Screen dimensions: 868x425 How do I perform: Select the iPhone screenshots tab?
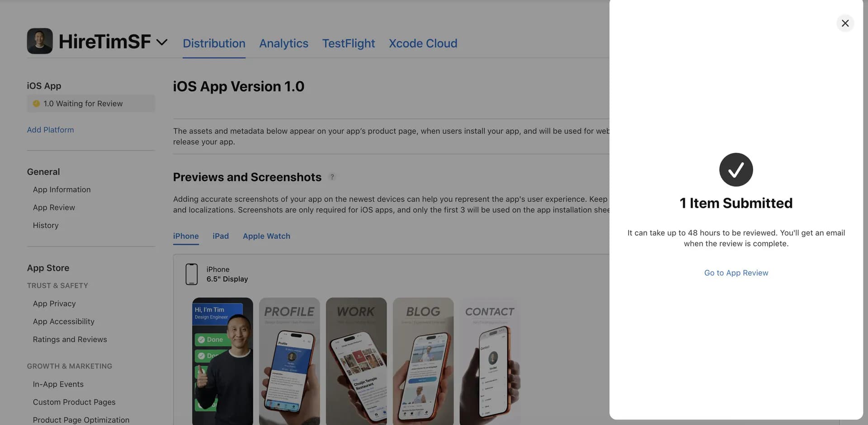[186, 236]
